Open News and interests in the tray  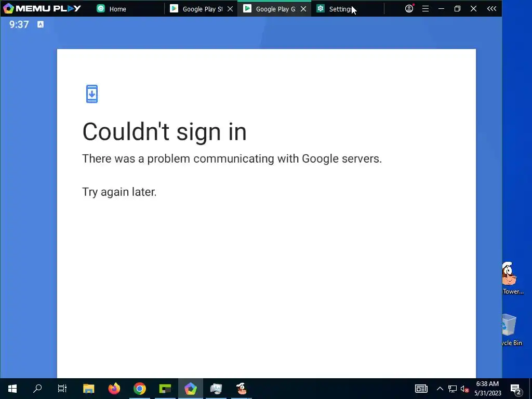coord(421,389)
